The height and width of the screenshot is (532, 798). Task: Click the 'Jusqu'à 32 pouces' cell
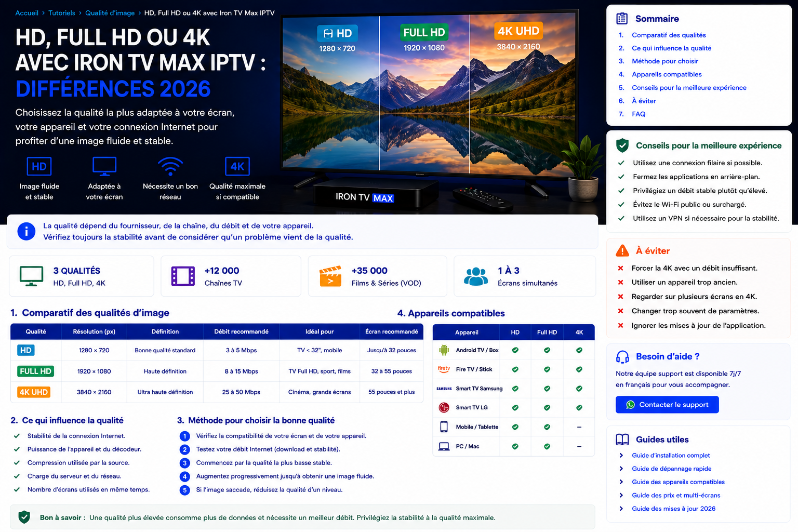(391, 350)
